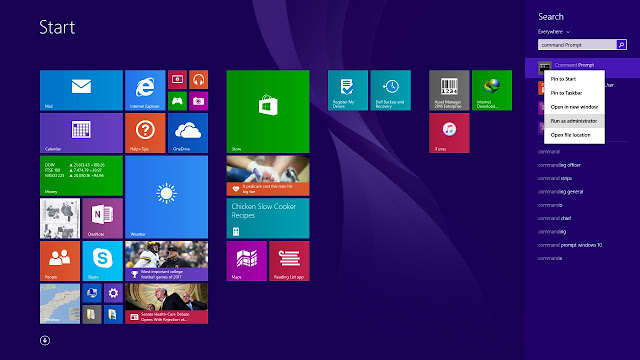Open Chicken Slow Cooker Recipes tile
Viewport: 640px width, 360px height.
coord(268,218)
